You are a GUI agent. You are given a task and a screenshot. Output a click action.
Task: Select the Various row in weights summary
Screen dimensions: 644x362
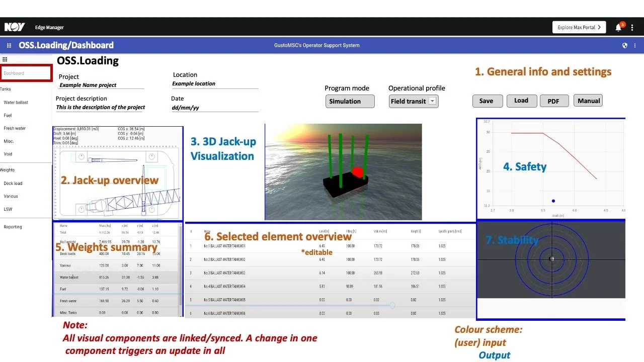click(115, 265)
